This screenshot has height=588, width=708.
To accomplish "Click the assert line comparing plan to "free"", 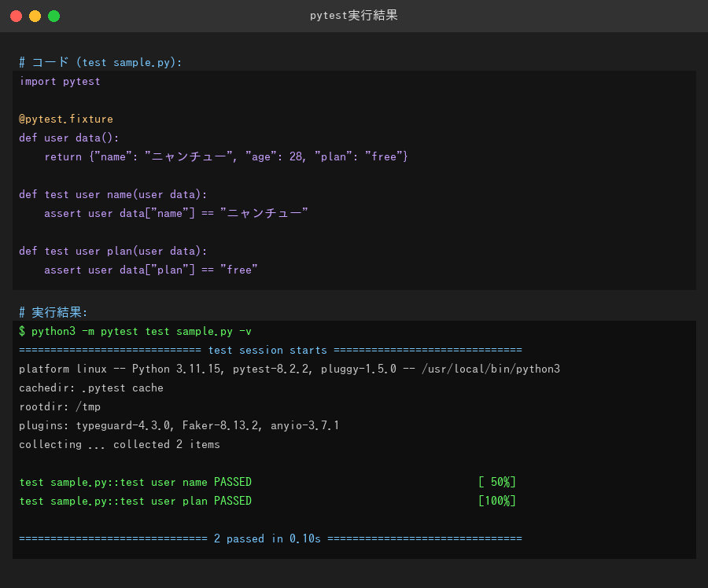I will (x=151, y=270).
